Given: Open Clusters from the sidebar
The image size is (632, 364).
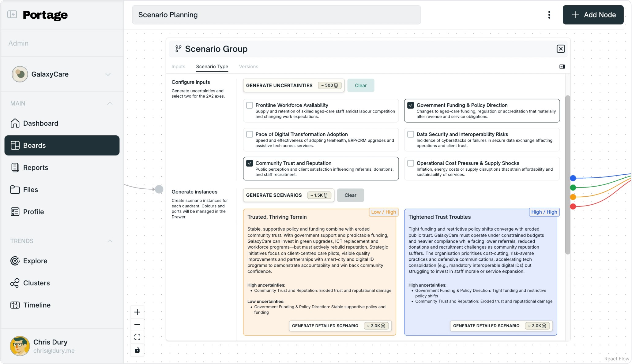Looking at the screenshot, I should click(36, 283).
